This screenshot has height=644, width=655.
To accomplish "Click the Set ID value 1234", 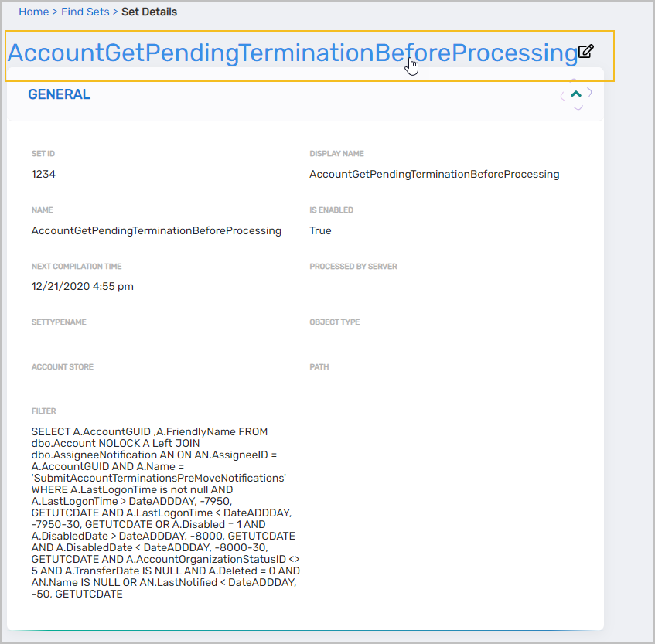I will [x=43, y=175].
